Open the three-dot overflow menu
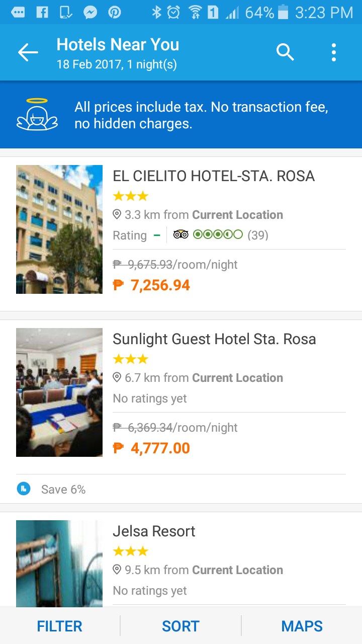Viewport: 362px width, 644px height. click(334, 52)
